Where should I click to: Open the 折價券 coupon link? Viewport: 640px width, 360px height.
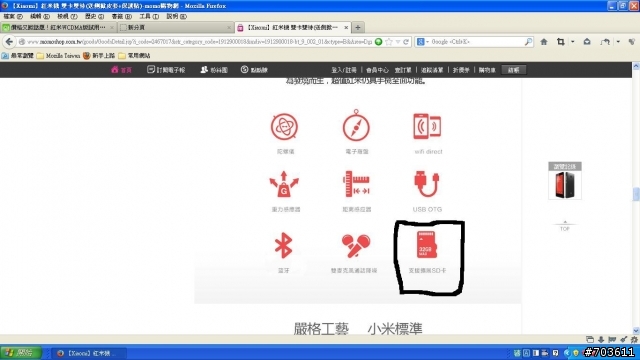pyautogui.click(x=461, y=70)
